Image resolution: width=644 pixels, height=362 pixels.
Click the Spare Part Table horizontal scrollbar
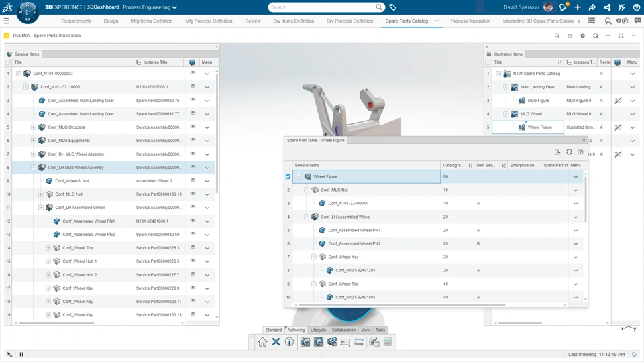tap(402, 305)
